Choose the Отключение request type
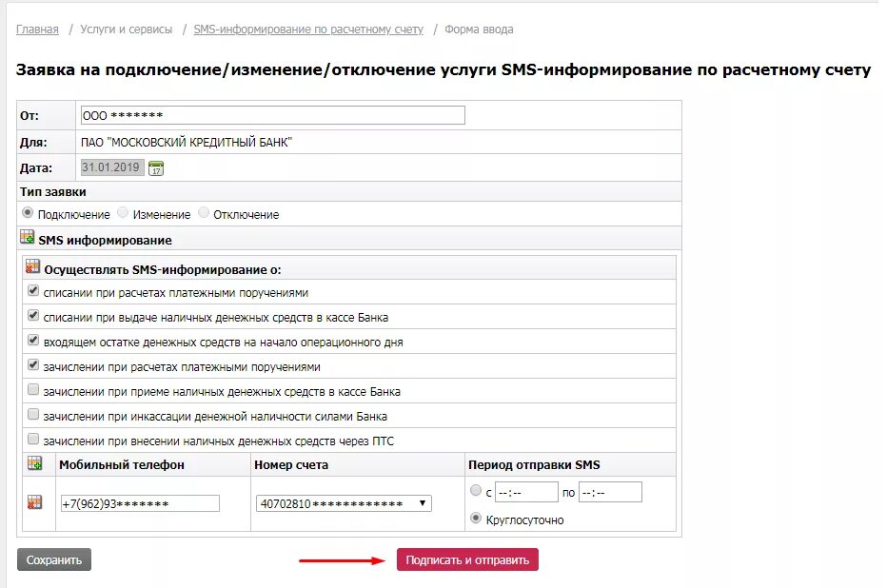The height and width of the screenshot is (588, 887). click(x=204, y=213)
